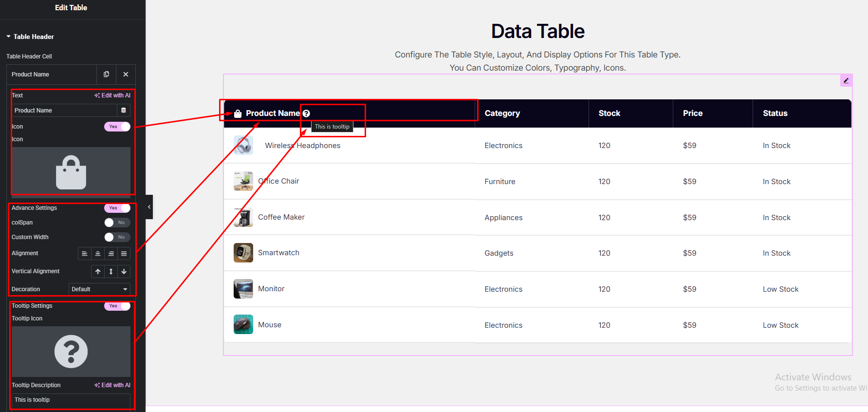The image size is (868, 412).
Task: Choose the shopping bag icon preview
Action: [71, 171]
